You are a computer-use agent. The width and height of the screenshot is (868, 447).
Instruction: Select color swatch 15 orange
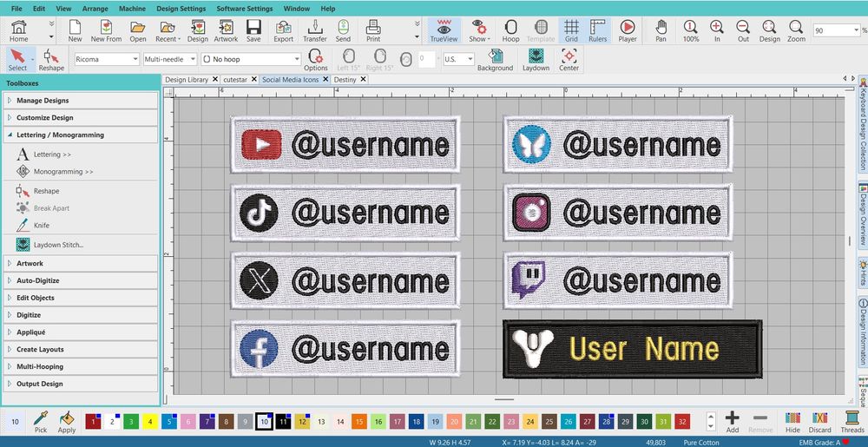coord(359,422)
